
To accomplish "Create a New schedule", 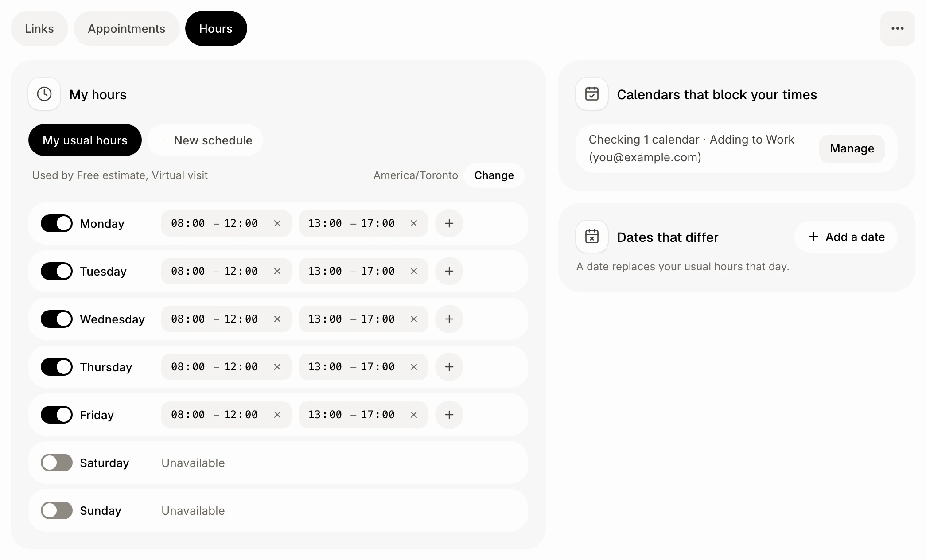I will point(205,140).
